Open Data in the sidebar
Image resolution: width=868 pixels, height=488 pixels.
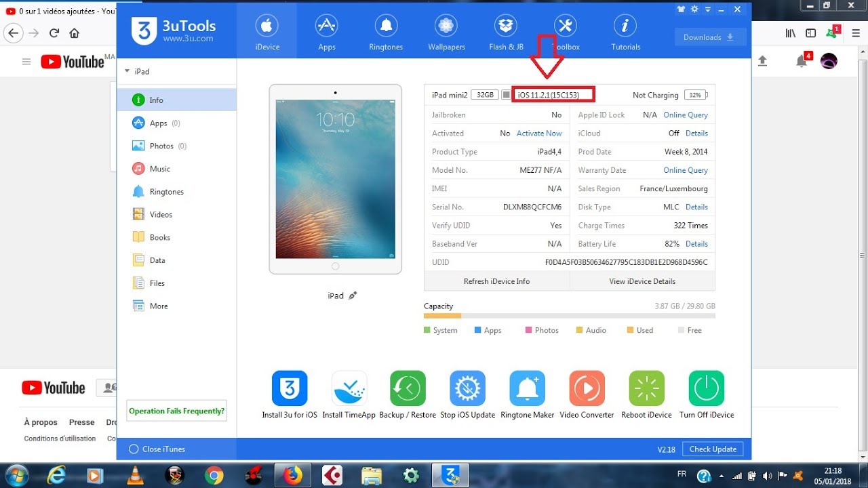pyautogui.click(x=176, y=260)
